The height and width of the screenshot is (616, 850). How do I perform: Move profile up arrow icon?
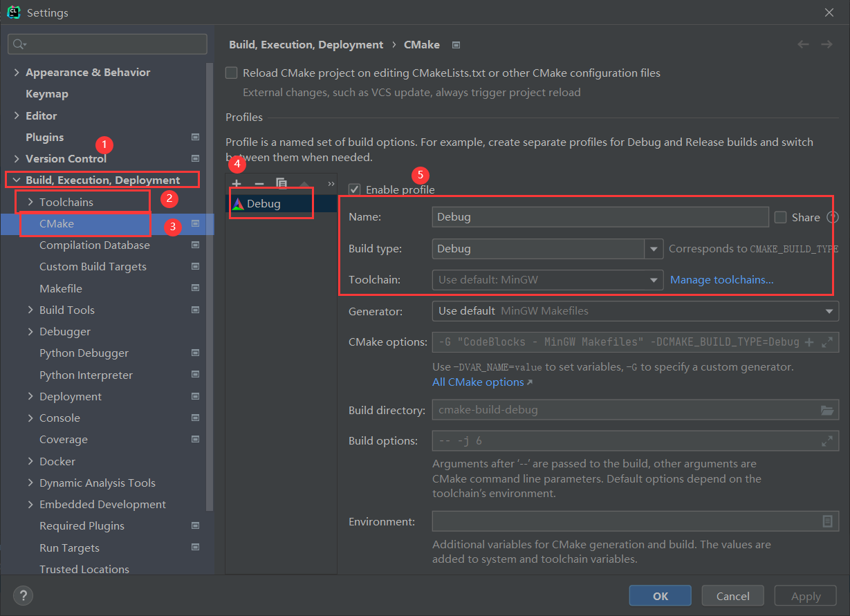[304, 183]
